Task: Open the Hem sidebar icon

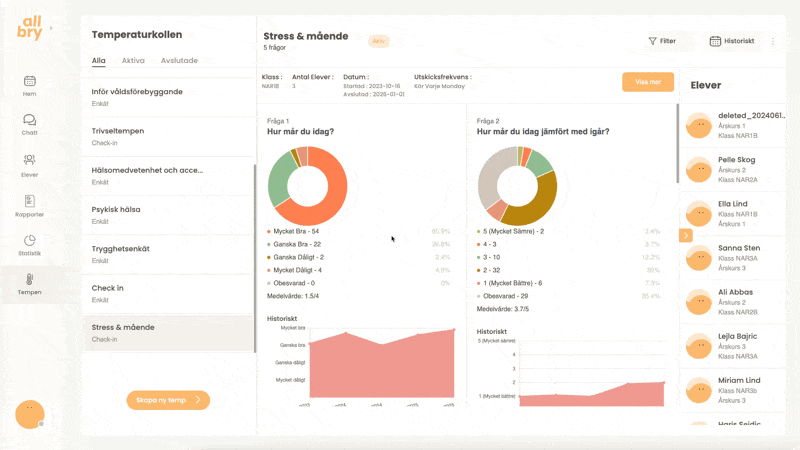Action: click(x=30, y=85)
